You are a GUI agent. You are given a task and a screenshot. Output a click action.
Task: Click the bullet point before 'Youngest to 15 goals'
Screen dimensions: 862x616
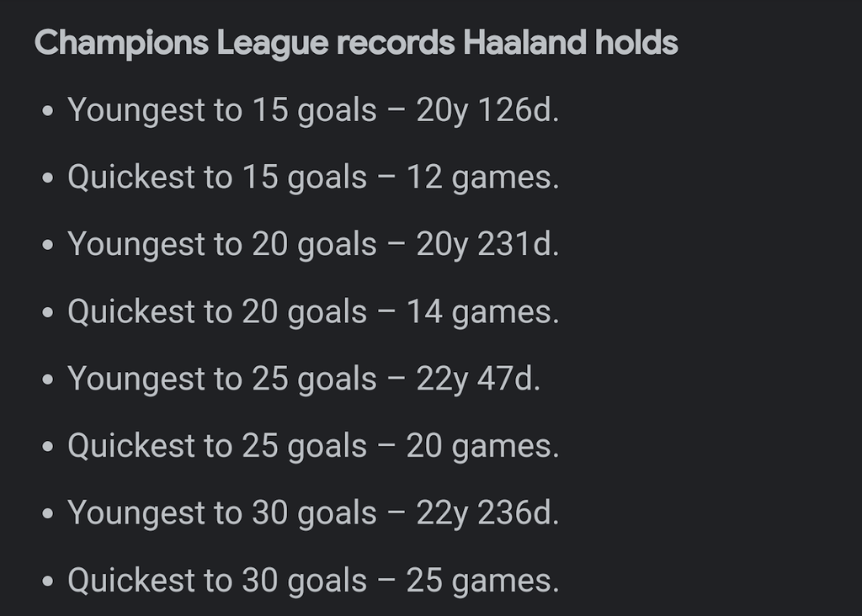(48, 112)
